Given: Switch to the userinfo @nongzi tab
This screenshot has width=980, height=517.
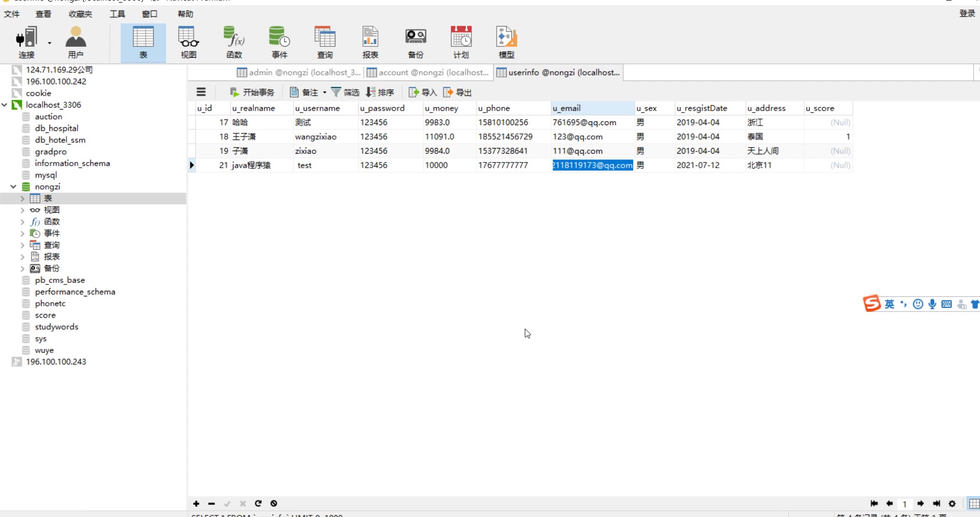Looking at the screenshot, I should click(x=559, y=73).
